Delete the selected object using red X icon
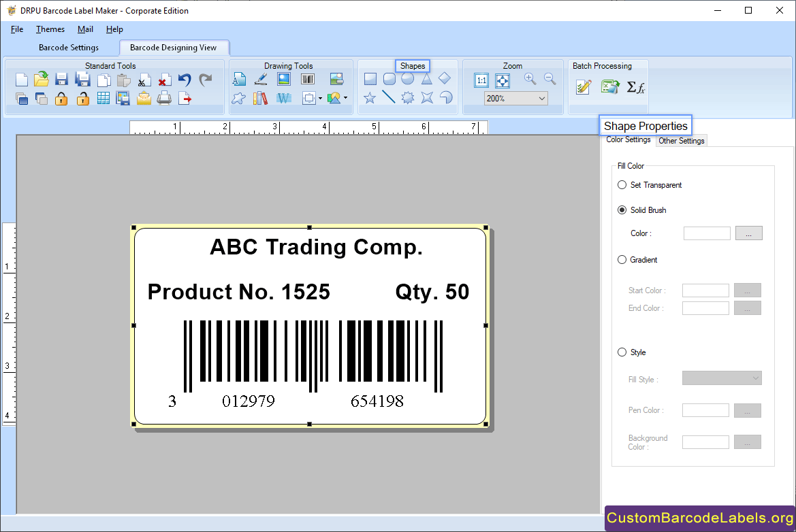The height and width of the screenshot is (532, 796). [163, 80]
